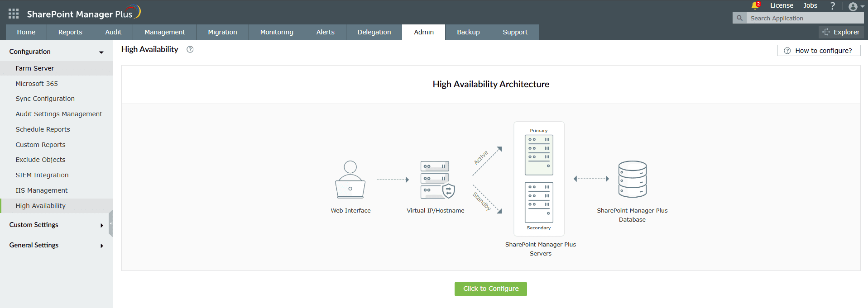Expand the Custom Settings section
Viewport: 868px width, 308px height.
pos(56,225)
